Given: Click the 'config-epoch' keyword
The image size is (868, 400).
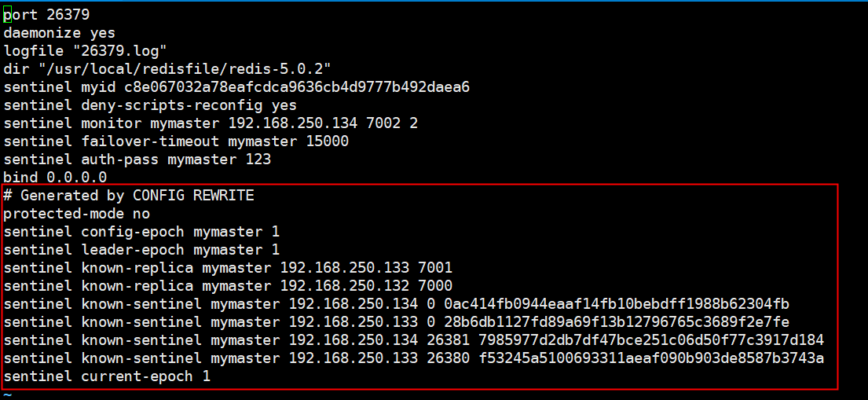Looking at the screenshot, I should click(133, 232).
